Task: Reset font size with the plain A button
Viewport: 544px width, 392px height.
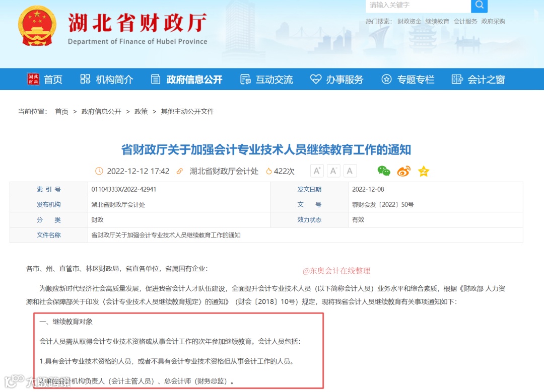Action: [x=350, y=171]
